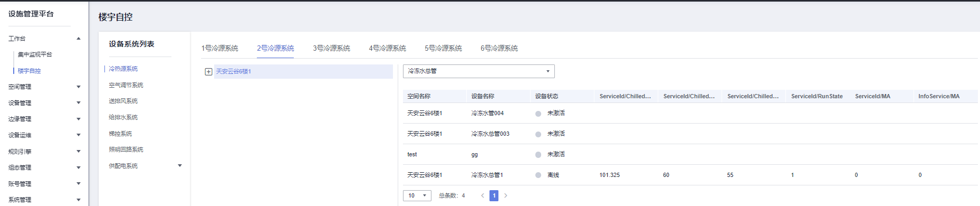This screenshot has height=206, width=980.
Task: Click page number 1 button
Action: [494, 195]
